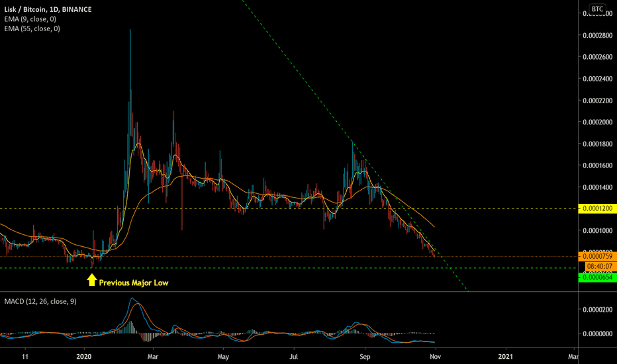Open the MACD (12, 26, close, 9) legend
This screenshot has height=364, width=617.
(x=40, y=301)
